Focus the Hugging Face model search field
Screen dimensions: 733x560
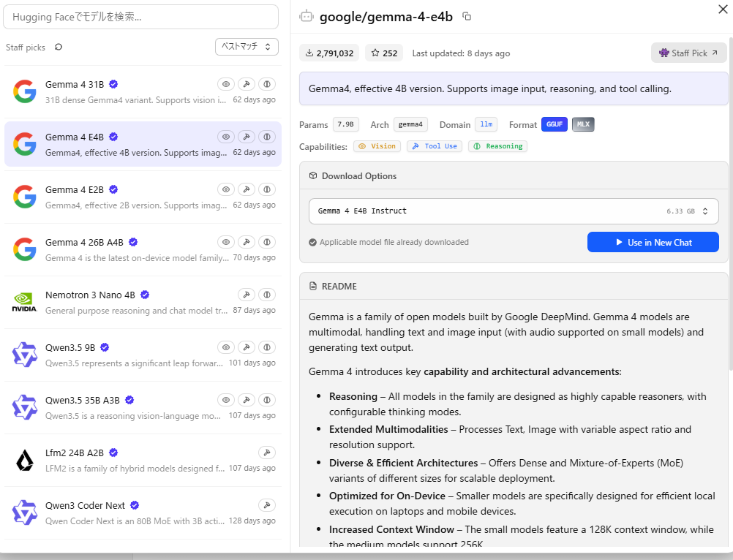click(140, 18)
